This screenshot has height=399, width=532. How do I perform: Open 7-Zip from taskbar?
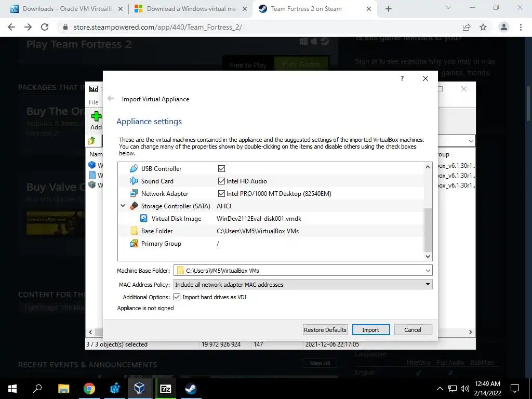pyautogui.click(x=165, y=389)
